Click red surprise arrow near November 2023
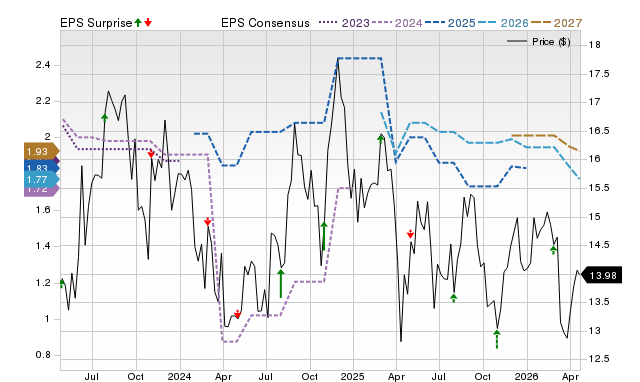 [x=151, y=154]
